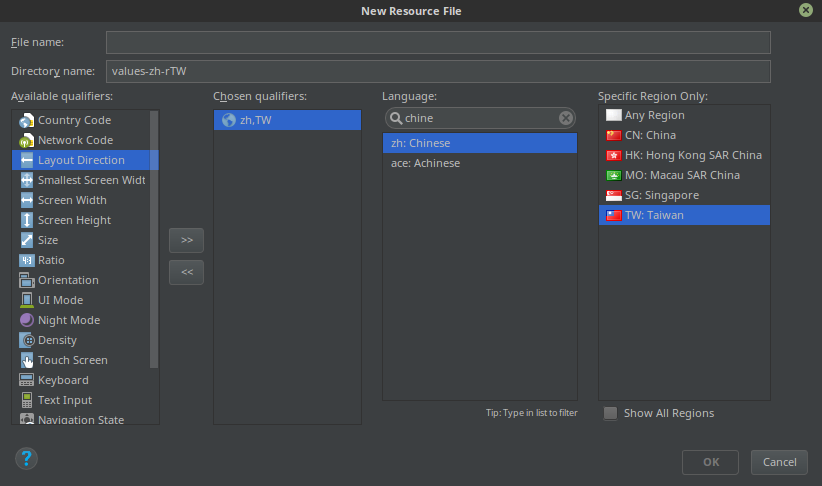The image size is (822, 486).
Task: Click the Touch Screen qualifier icon
Action: pyautogui.click(x=27, y=360)
